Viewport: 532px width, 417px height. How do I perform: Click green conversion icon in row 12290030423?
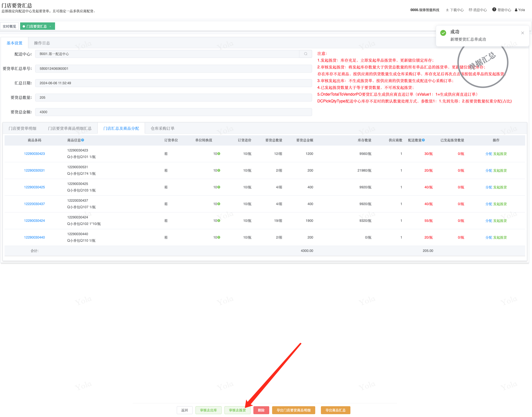219,154
